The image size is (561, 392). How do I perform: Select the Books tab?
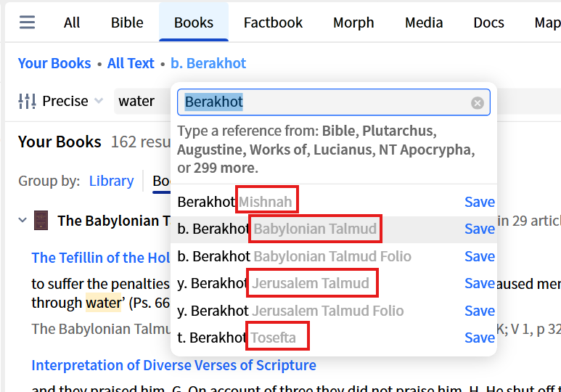pyautogui.click(x=194, y=23)
